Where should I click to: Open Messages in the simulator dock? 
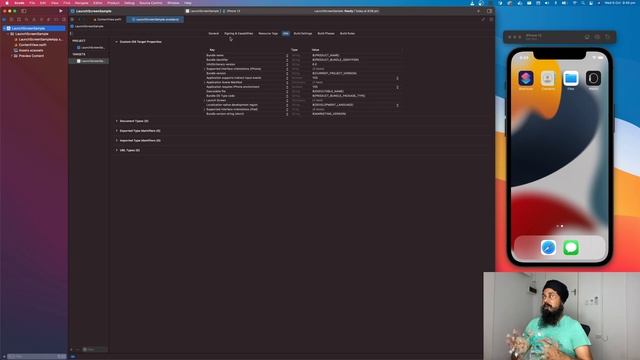point(571,247)
